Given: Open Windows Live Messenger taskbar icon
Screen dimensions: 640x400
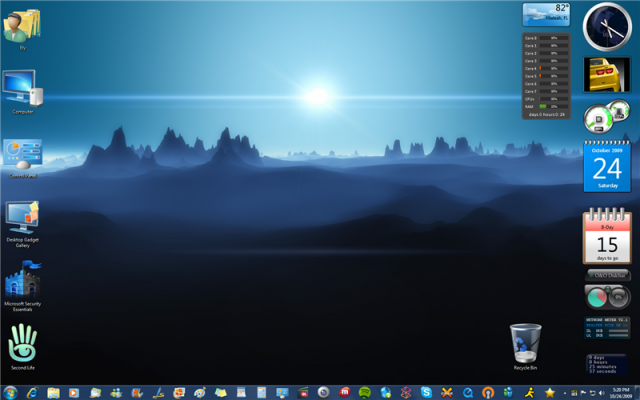Looking at the screenshot, I should tap(116, 393).
